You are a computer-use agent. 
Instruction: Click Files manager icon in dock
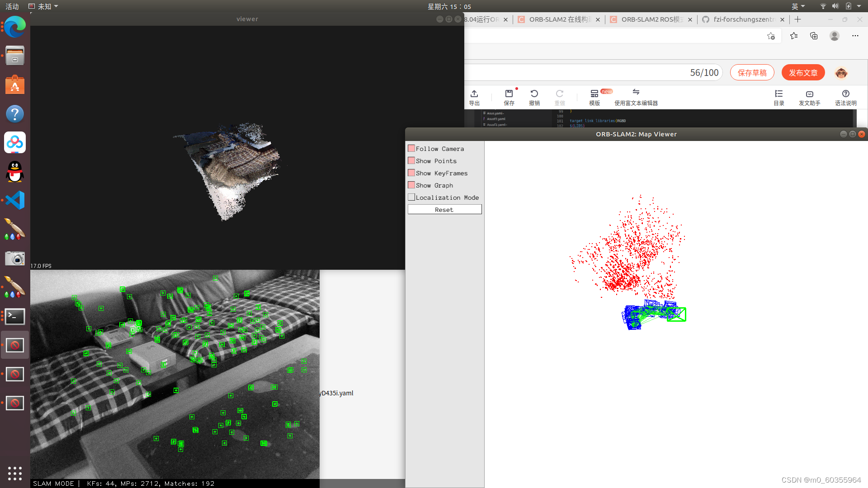click(x=15, y=56)
